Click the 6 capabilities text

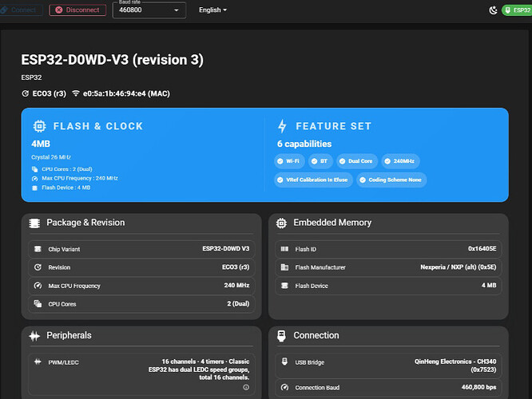(x=304, y=144)
